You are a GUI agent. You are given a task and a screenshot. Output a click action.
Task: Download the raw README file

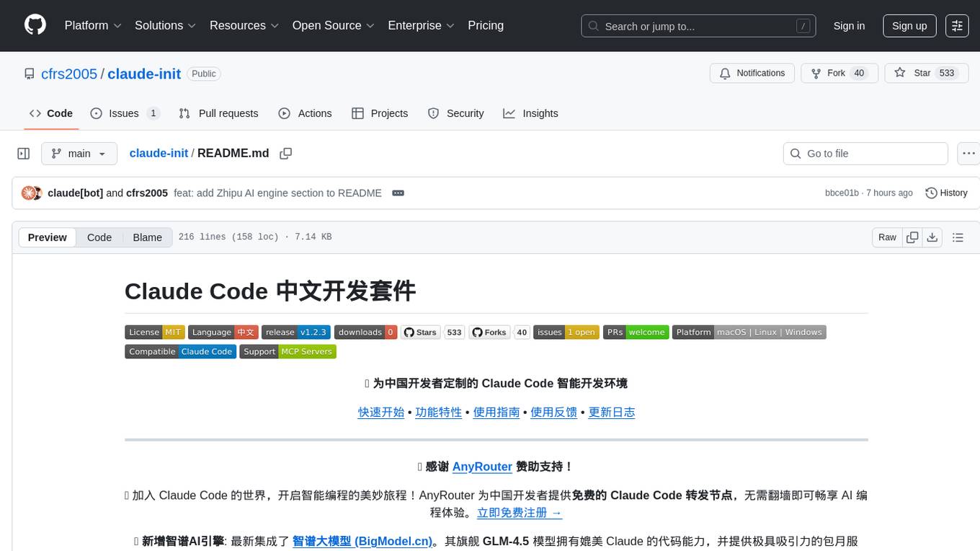coord(932,237)
